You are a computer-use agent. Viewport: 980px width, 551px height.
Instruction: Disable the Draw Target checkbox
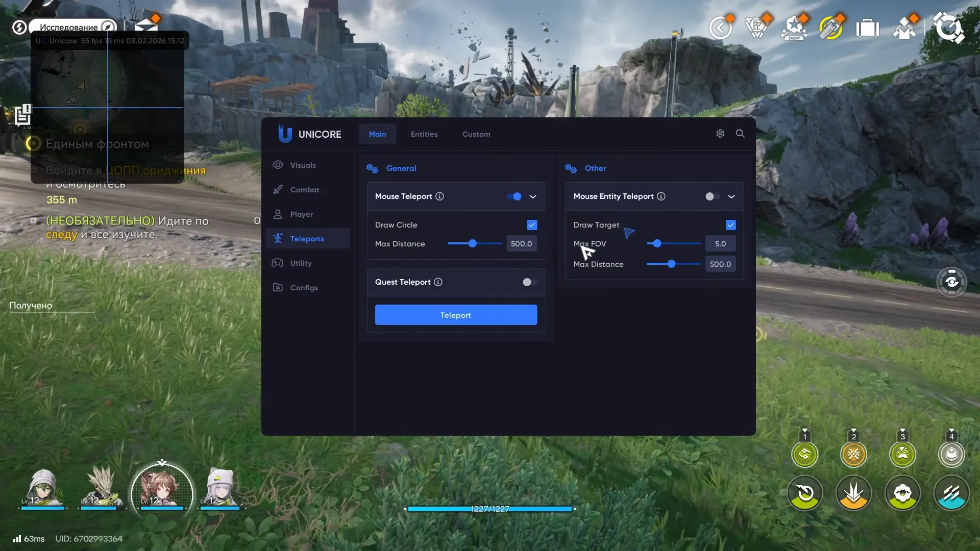click(x=731, y=224)
